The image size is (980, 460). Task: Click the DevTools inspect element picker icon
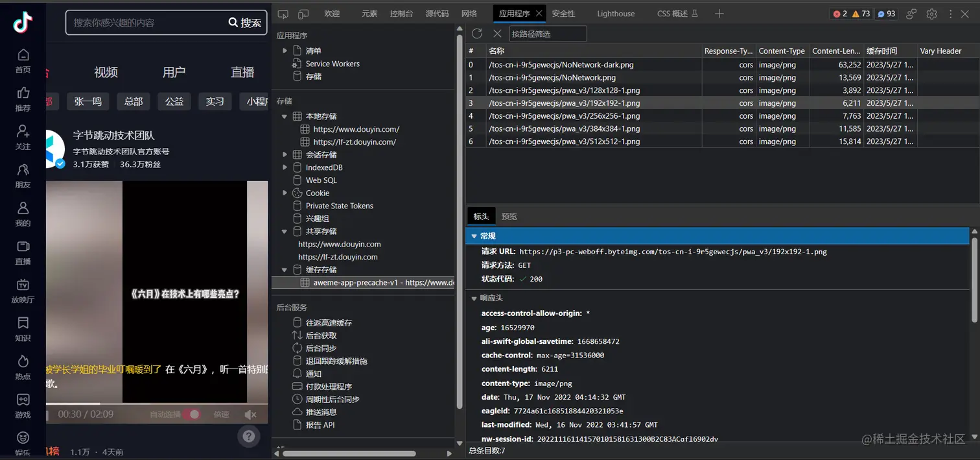click(284, 14)
